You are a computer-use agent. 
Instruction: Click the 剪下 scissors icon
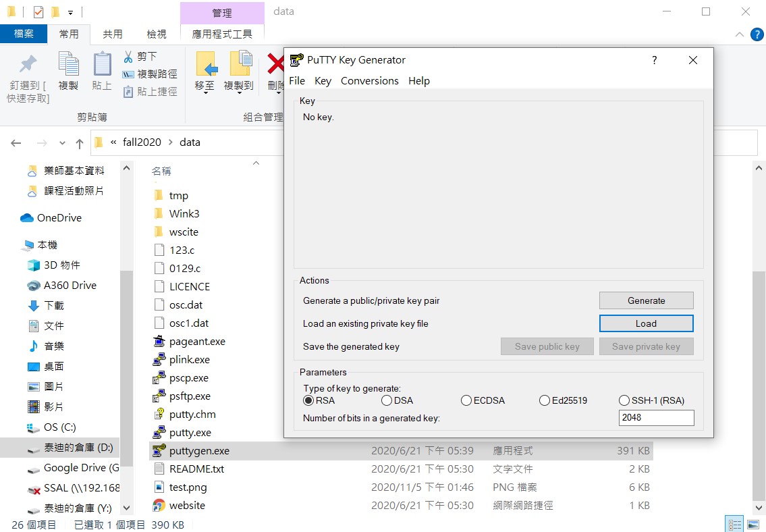coord(128,57)
